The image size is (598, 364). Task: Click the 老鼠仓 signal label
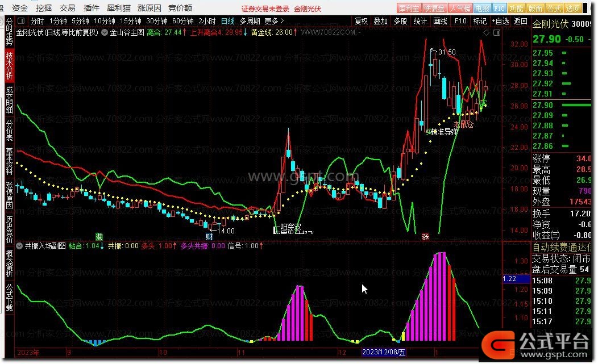(463, 124)
